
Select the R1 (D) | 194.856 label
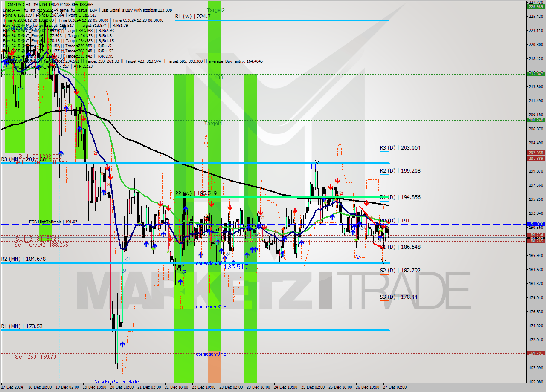(400, 197)
